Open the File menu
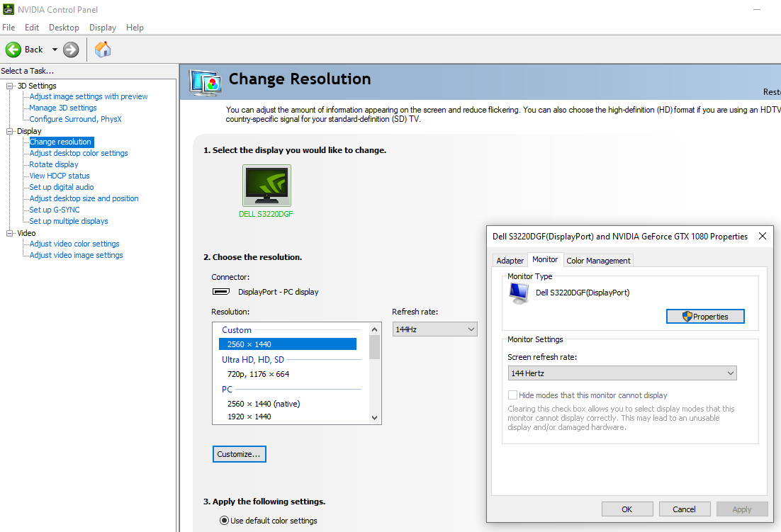781x532 pixels. pyautogui.click(x=9, y=28)
